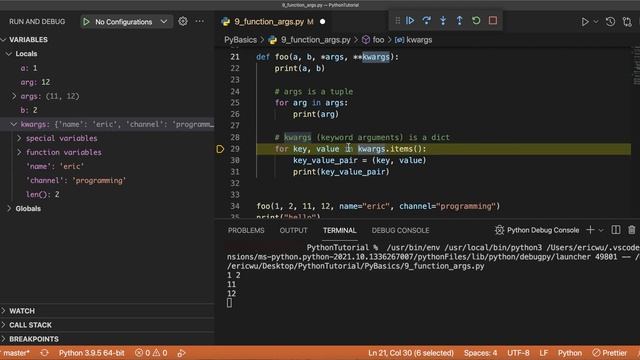Image resolution: width=640 pixels, height=360 pixels.
Task: Kill terminal using the trash icon
Action: [631, 230]
